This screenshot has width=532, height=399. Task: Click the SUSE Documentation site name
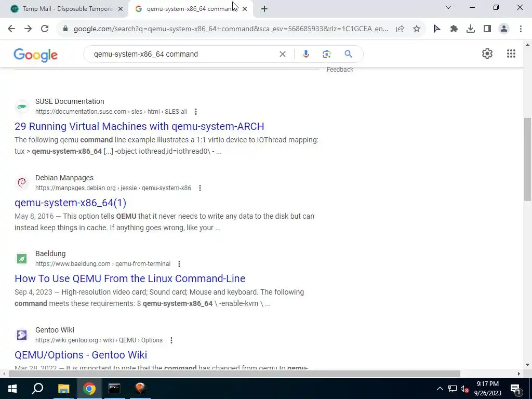70,101
